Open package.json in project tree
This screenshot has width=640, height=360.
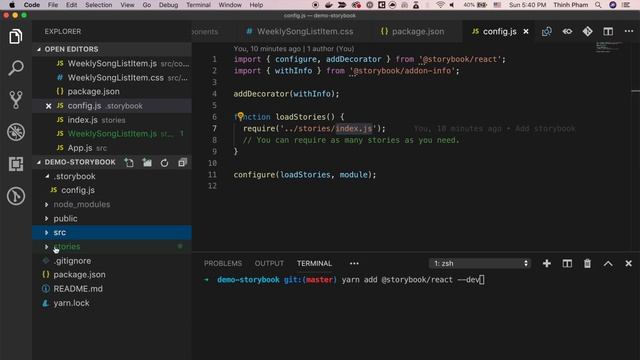(112, 275)
